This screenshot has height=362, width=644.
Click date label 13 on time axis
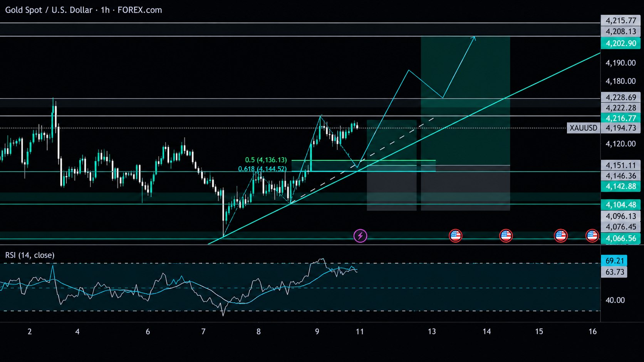pyautogui.click(x=432, y=332)
